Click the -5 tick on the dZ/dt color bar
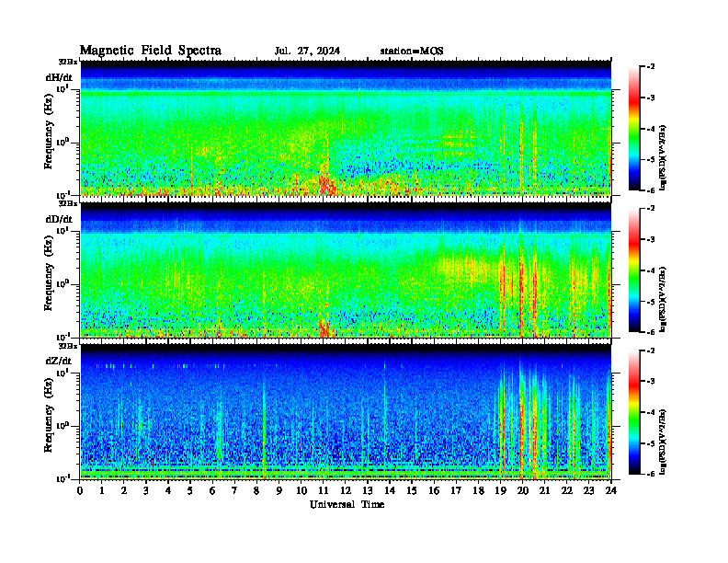Viewport: 728px width, 563px height. coord(649,443)
